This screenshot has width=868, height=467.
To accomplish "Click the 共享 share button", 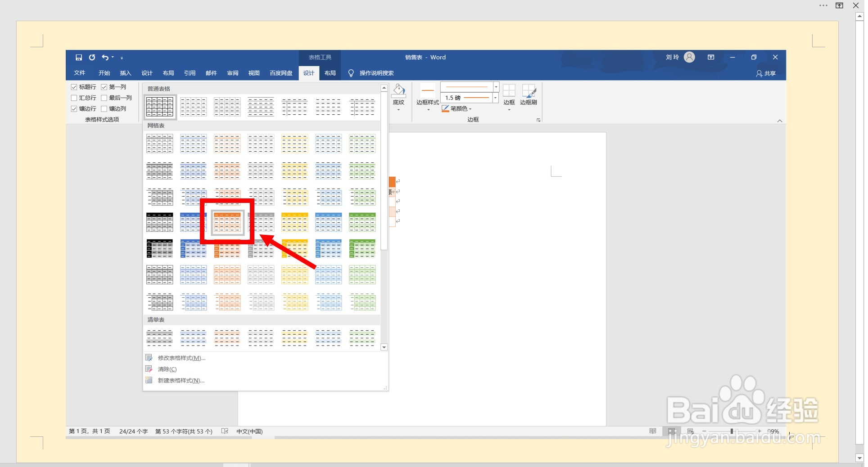I will click(x=766, y=73).
